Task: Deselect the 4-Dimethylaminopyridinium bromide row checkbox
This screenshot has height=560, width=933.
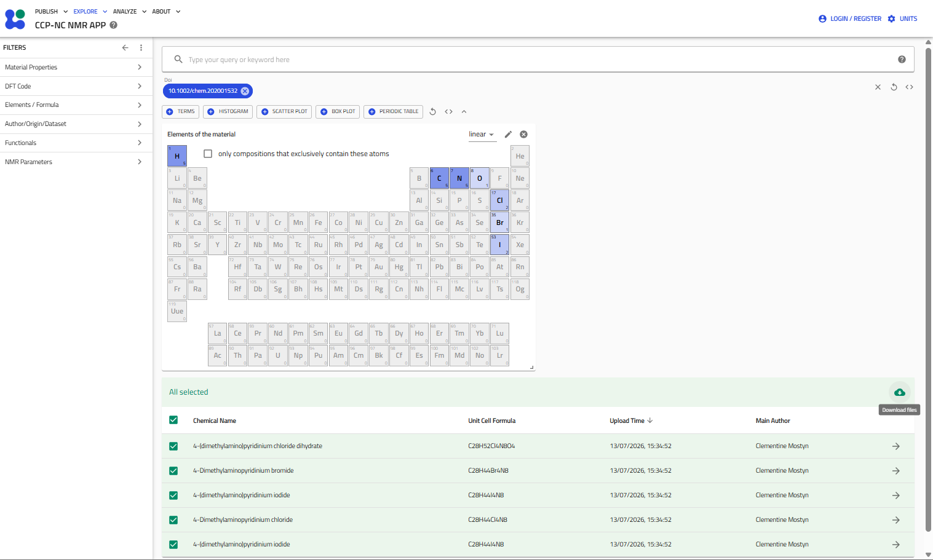Action: pyautogui.click(x=173, y=471)
